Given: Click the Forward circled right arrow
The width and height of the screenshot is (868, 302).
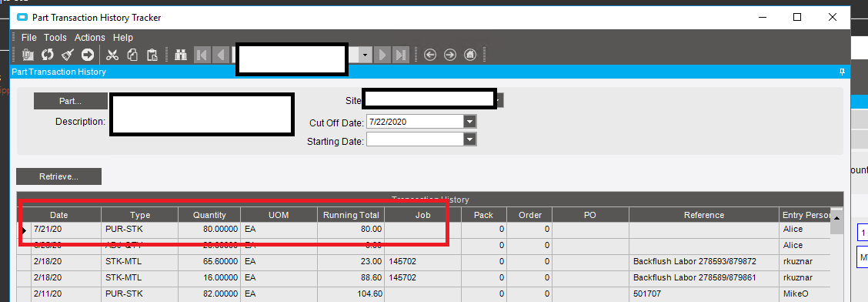Looking at the screenshot, I should pos(450,54).
